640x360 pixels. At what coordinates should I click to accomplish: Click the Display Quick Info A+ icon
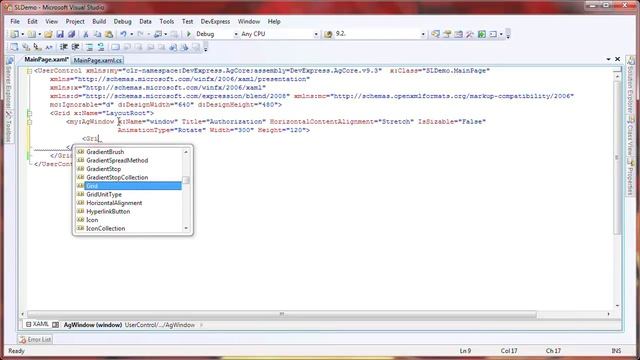[49, 47]
